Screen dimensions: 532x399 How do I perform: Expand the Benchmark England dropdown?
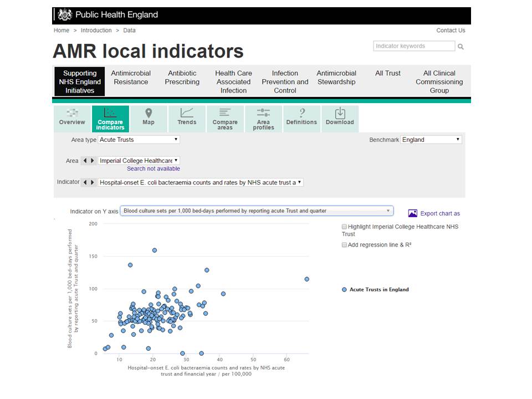(431, 140)
